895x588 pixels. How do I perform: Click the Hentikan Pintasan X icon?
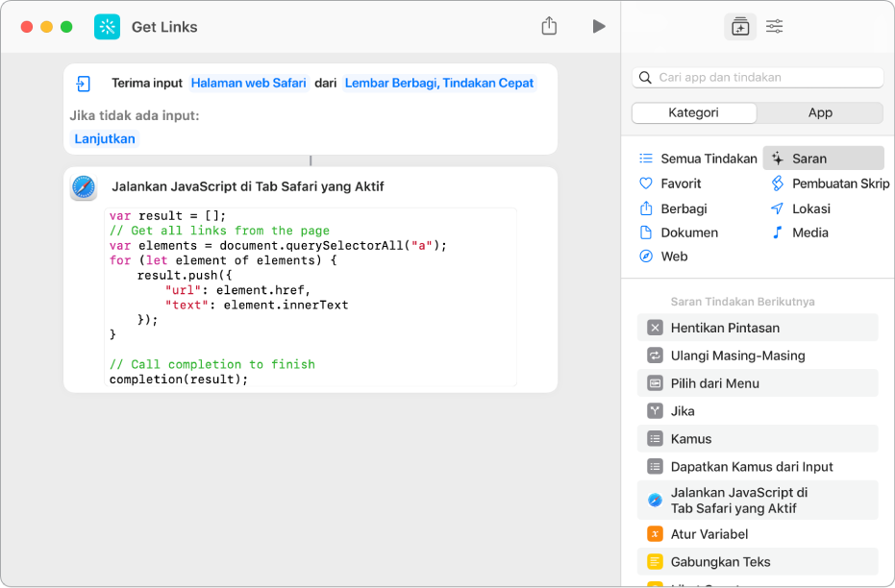point(655,328)
